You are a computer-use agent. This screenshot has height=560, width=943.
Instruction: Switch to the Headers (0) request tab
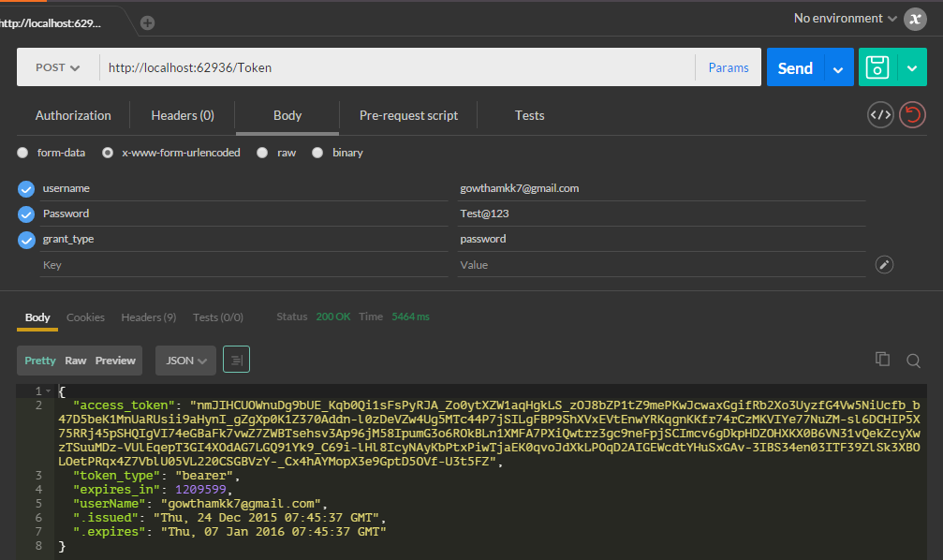click(183, 115)
